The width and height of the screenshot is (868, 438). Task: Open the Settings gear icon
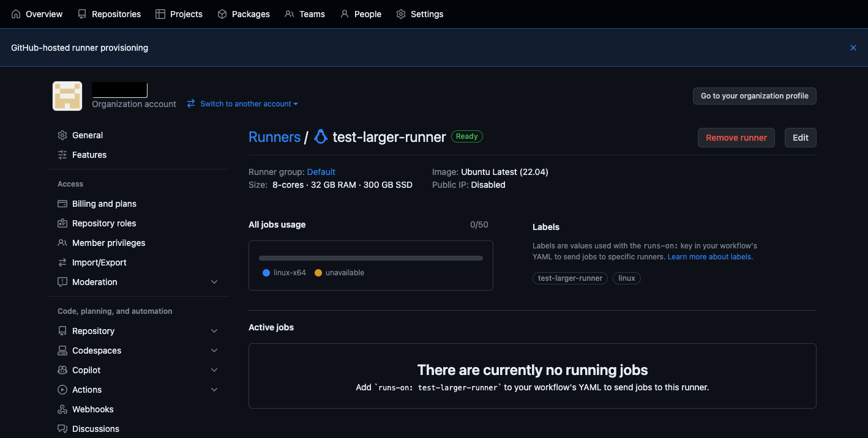(x=401, y=13)
